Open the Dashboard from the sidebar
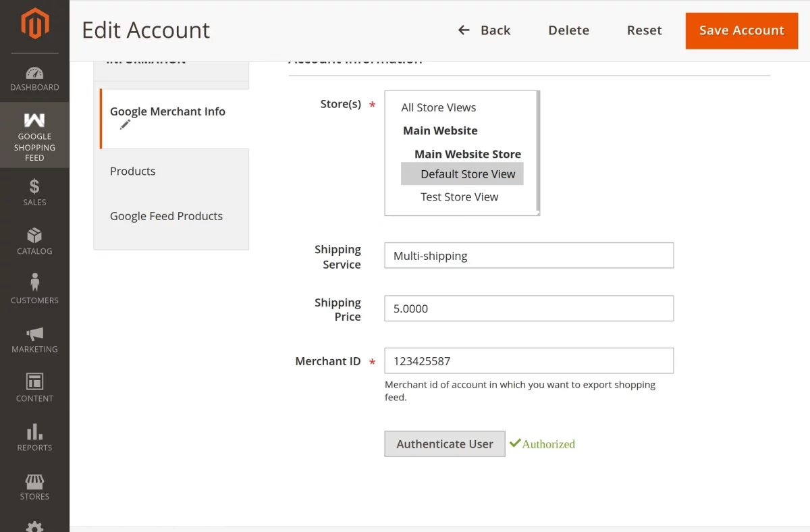810x532 pixels. click(34, 78)
